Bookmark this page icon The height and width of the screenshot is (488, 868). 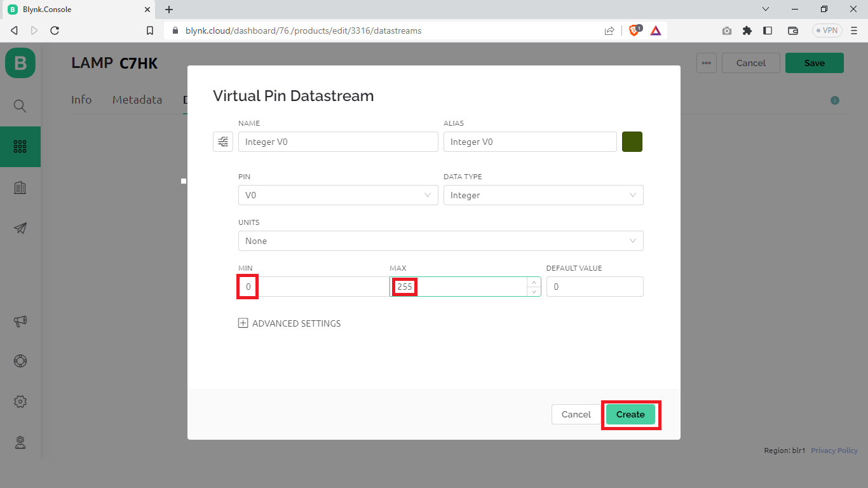pyautogui.click(x=150, y=30)
